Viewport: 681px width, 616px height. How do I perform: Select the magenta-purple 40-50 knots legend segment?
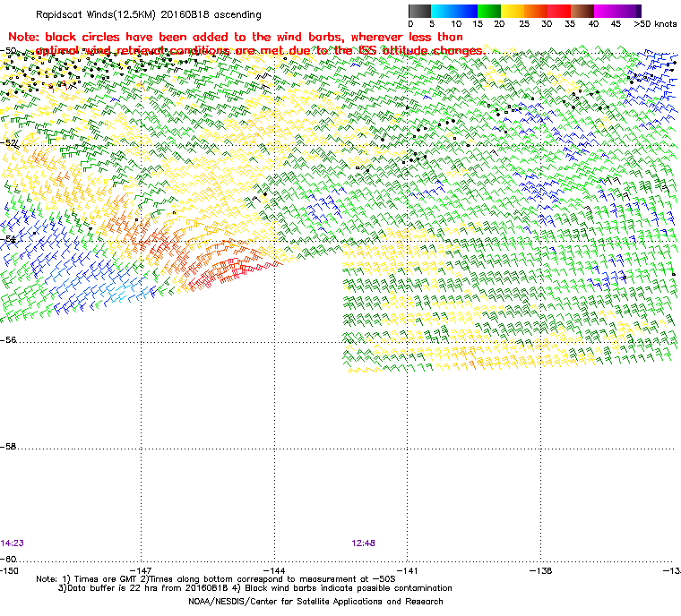pos(617,11)
